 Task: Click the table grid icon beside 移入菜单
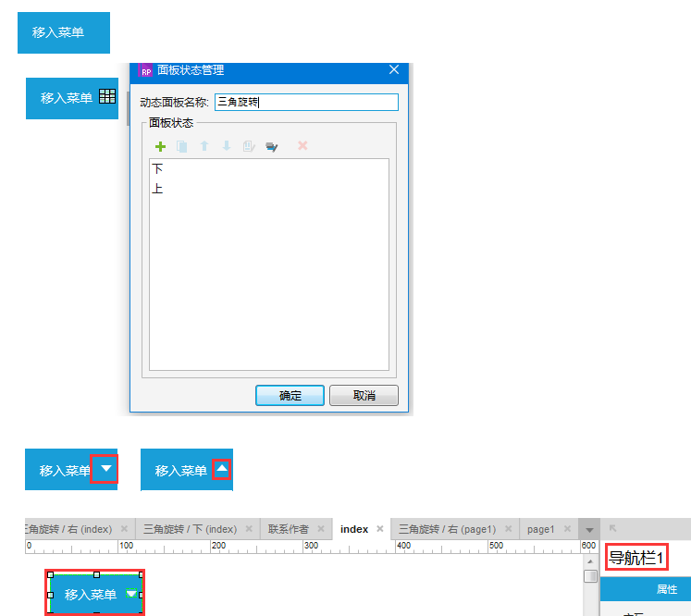point(107,96)
